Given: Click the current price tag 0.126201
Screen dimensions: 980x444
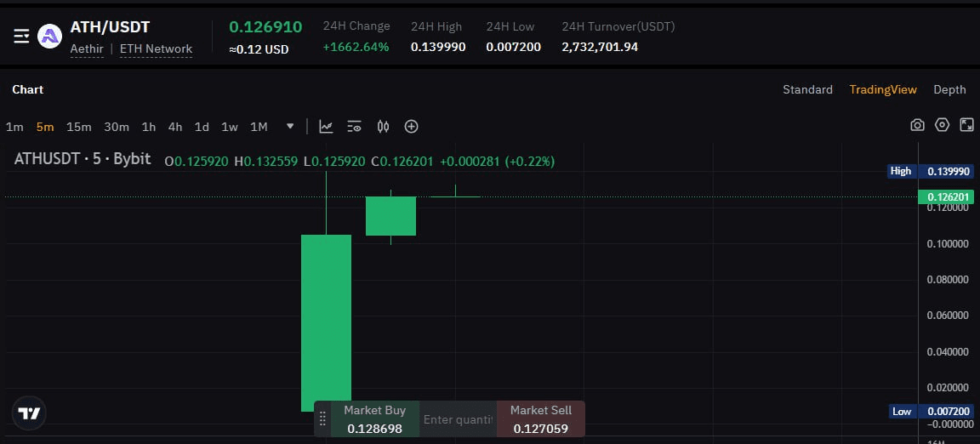Looking at the screenshot, I should pos(946,197).
